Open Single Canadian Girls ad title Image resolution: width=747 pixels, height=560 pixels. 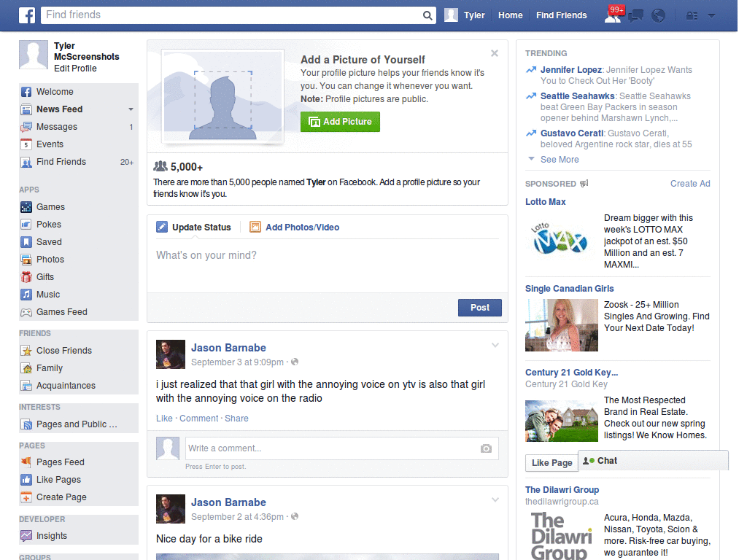pos(569,289)
